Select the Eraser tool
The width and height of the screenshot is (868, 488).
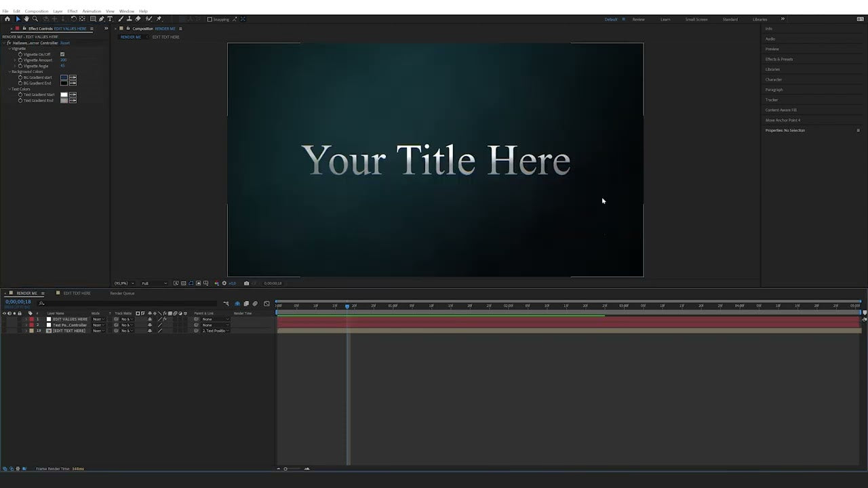click(x=138, y=19)
